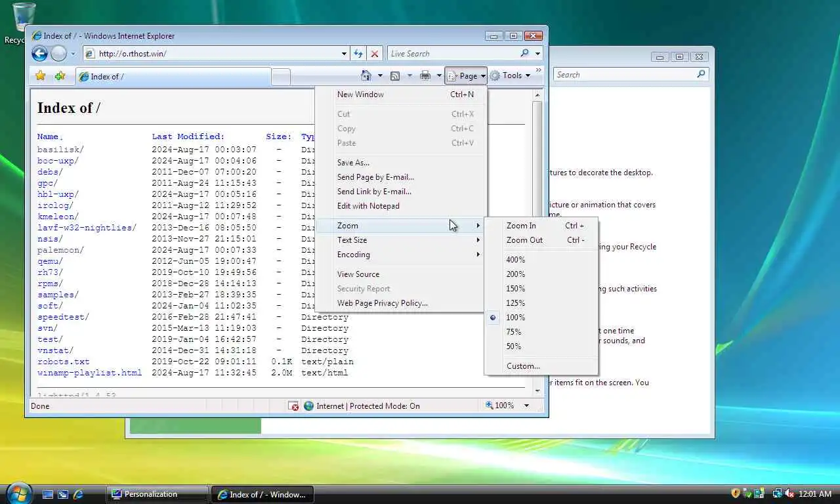Screen dimensions: 840x504
Task: Choose Custom... zoom option
Action: coord(541,366)
